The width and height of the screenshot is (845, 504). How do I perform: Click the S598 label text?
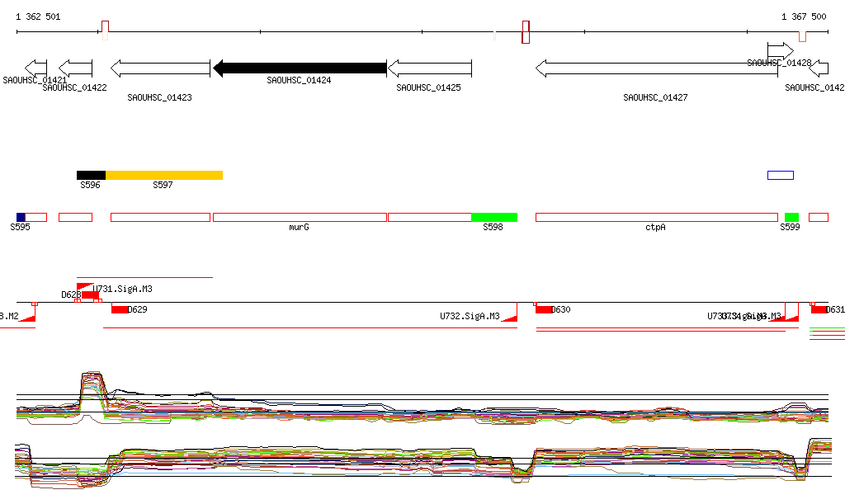(493, 227)
